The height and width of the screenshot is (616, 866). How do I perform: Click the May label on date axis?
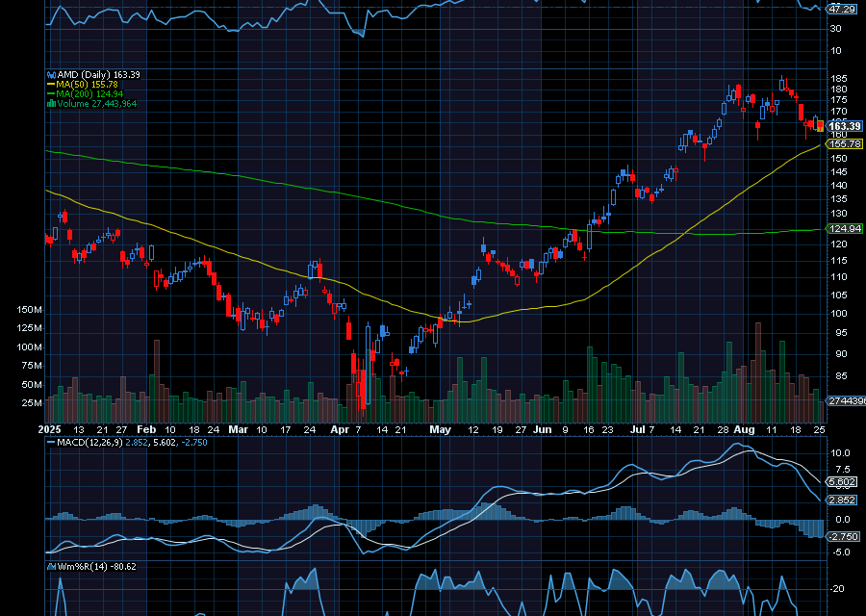(x=440, y=429)
